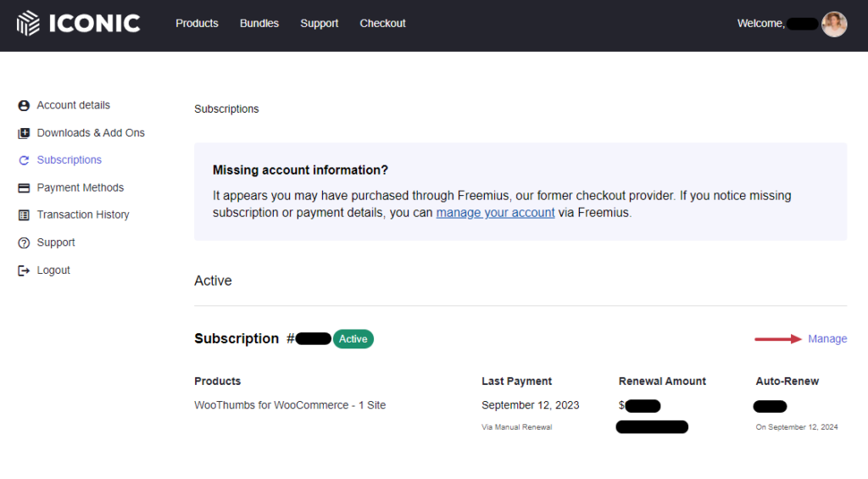The image size is (868, 479).
Task: Click the 'Welcome,' text in header
Action: pyautogui.click(x=761, y=23)
